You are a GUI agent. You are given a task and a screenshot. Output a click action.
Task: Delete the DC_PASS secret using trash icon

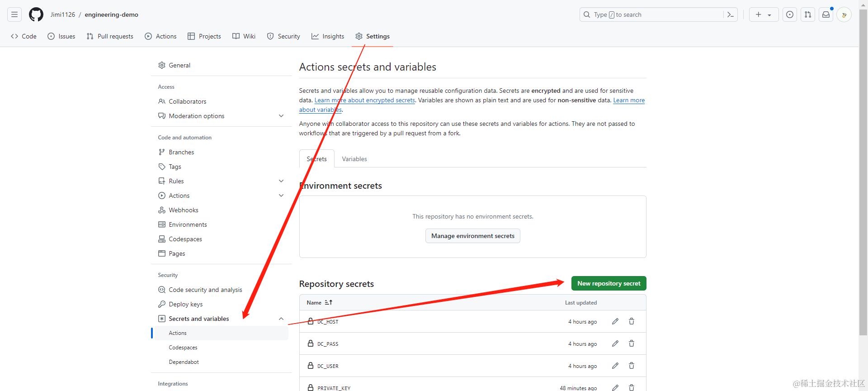coord(632,343)
